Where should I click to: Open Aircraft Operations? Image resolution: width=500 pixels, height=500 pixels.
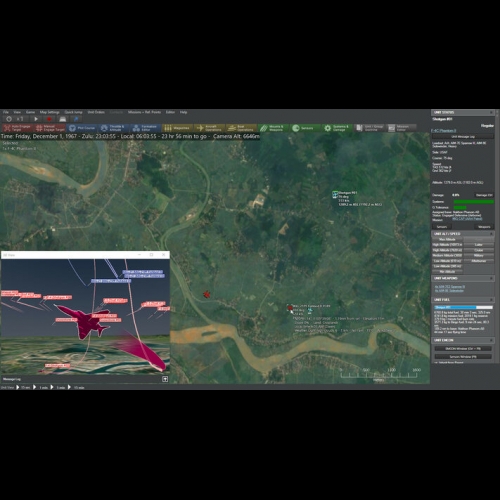coord(209,128)
